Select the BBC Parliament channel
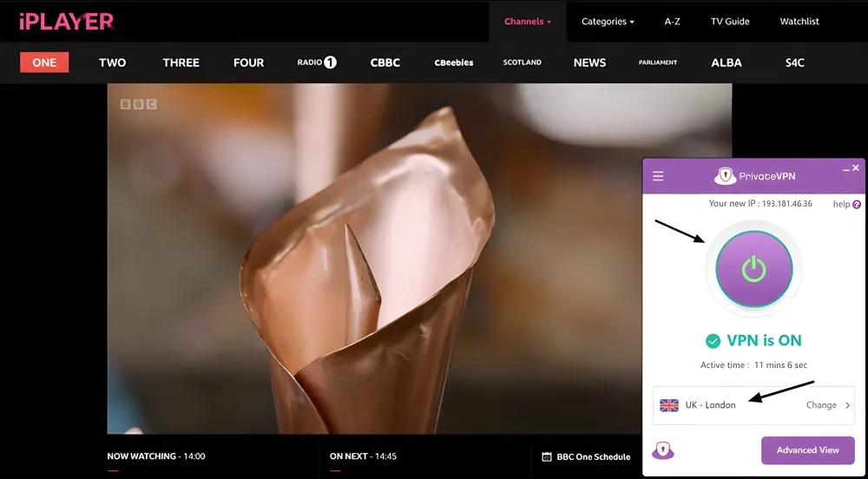 point(658,62)
